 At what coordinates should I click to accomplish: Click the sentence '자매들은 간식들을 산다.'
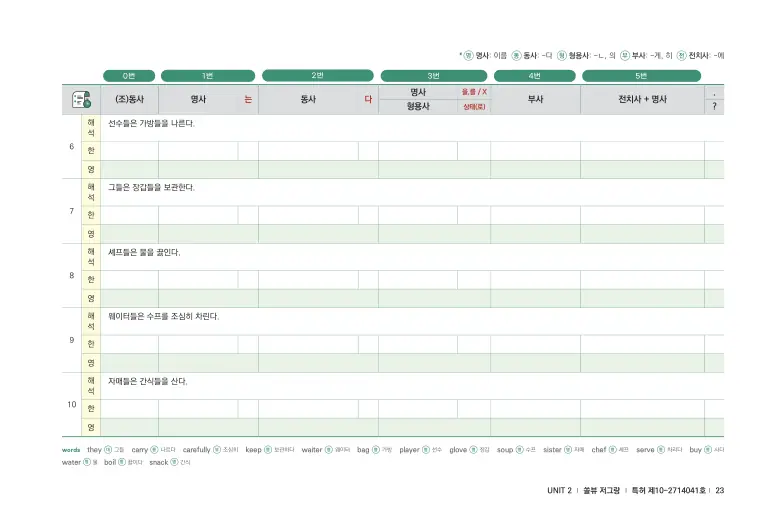(x=147, y=381)
